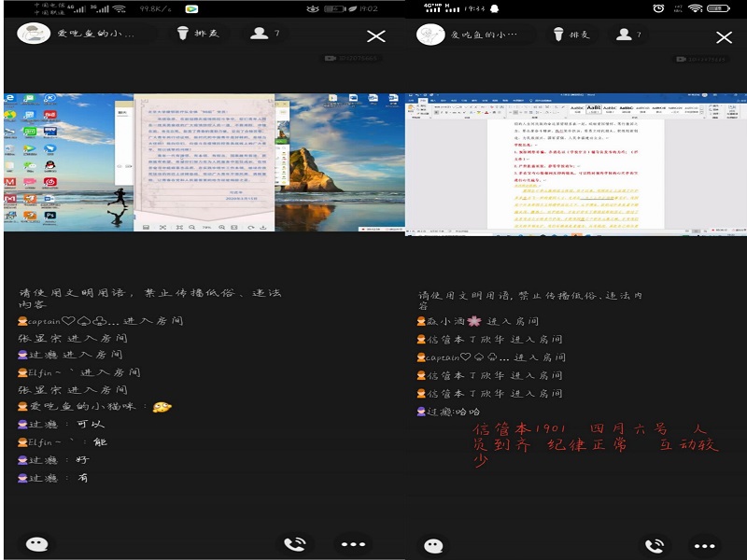Screen dimensions: 747x560
Task: Open three-dot more menu in left room
Action: click(353, 544)
